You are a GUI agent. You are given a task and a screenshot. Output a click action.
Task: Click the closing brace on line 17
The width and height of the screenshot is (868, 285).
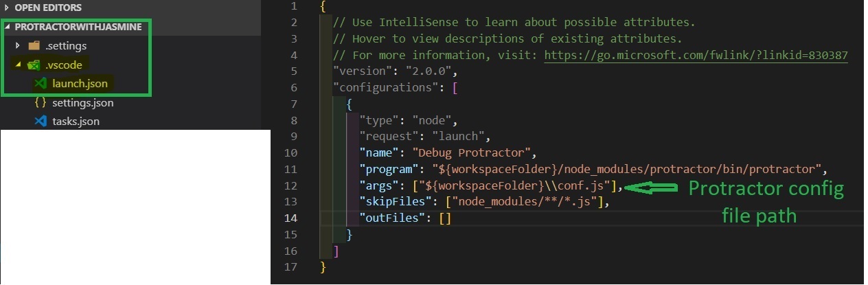pyautogui.click(x=323, y=267)
